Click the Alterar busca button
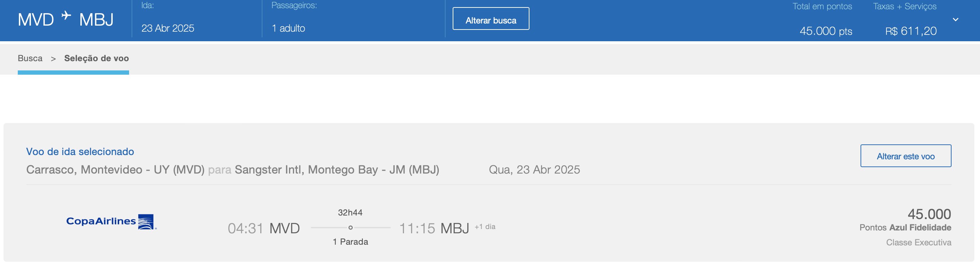The image size is (980, 266). click(491, 18)
